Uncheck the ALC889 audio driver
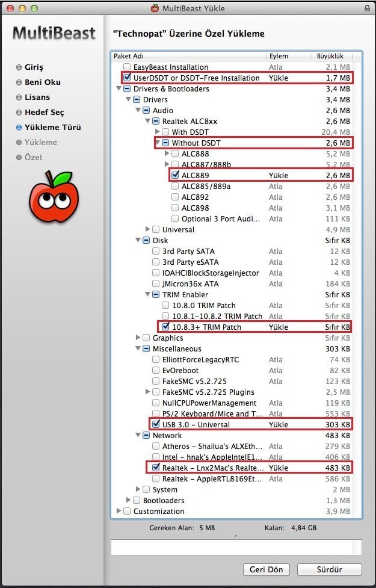This screenshot has width=376, height=588. (x=175, y=175)
